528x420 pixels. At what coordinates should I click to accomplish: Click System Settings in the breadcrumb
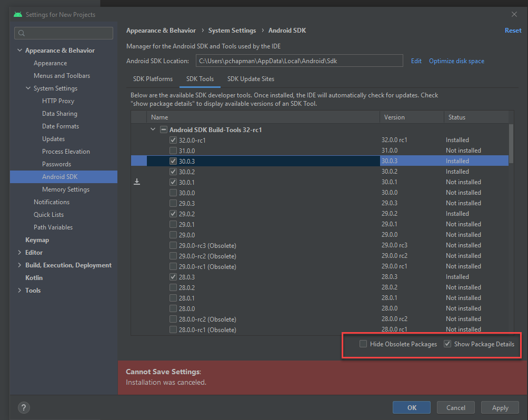click(x=232, y=31)
